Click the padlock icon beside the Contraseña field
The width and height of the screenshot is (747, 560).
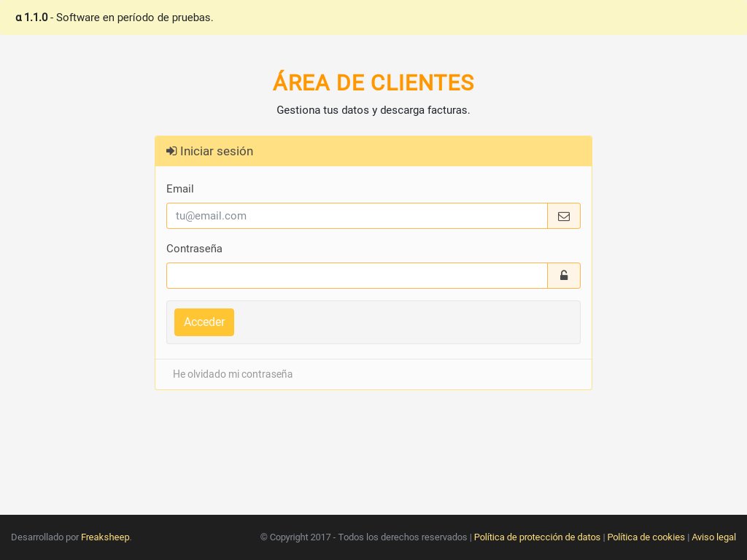coord(564,275)
